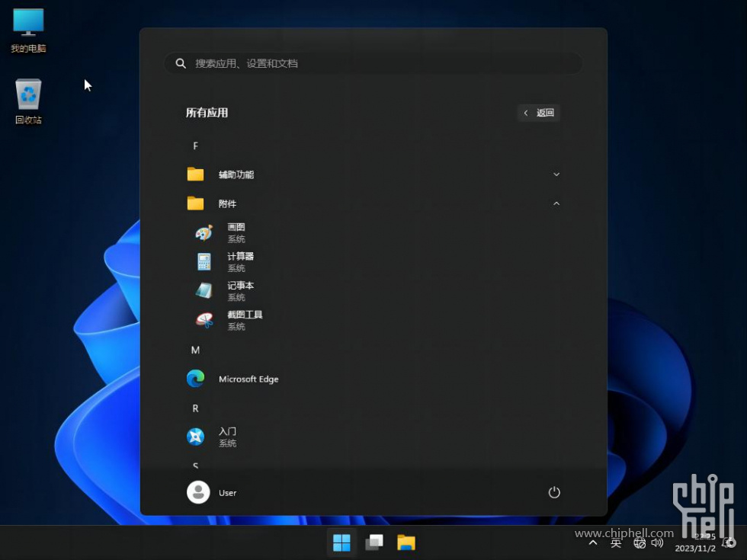
Task: Switch the 英 input method indicator
Action: pos(616,542)
